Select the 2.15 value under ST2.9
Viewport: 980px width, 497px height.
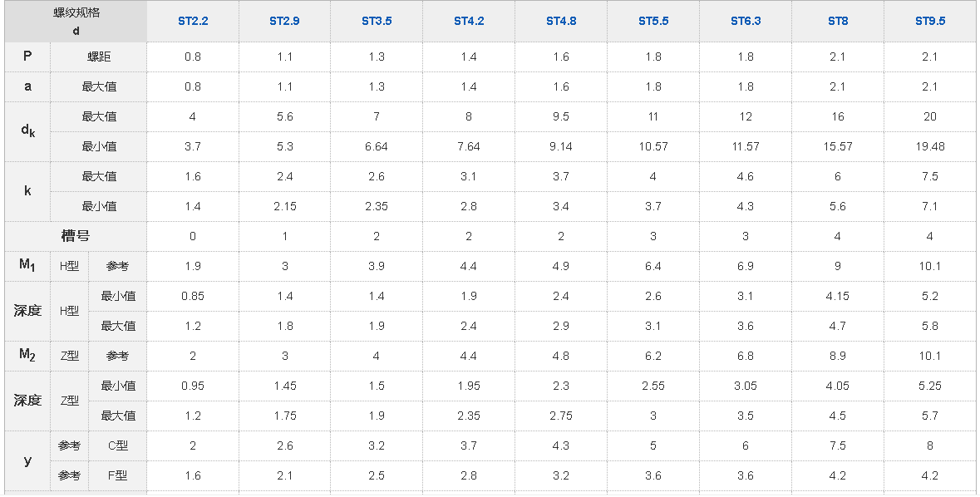point(284,206)
